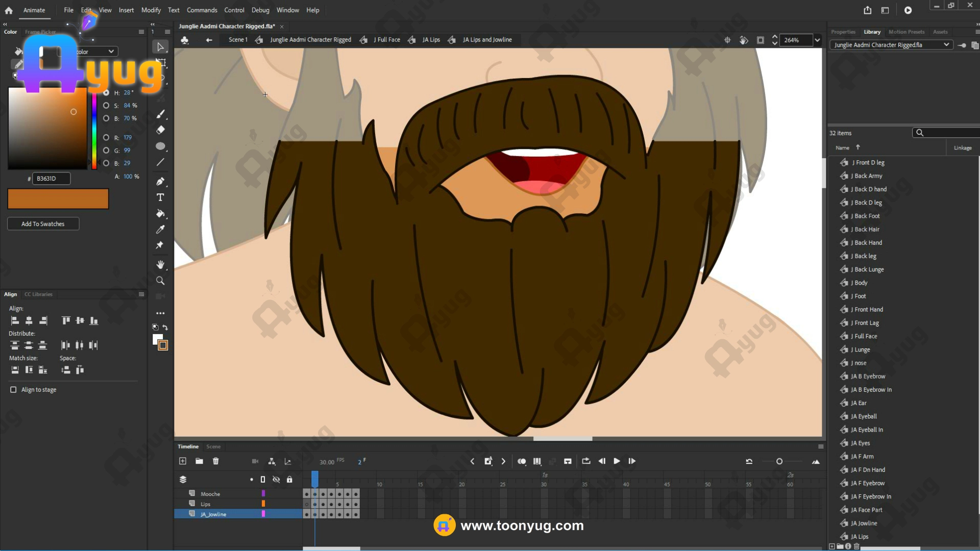Viewport: 980px width, 551px height.
Task: Go to Scene 1 in breadcrumb
Action: click(x=238, y=40)
